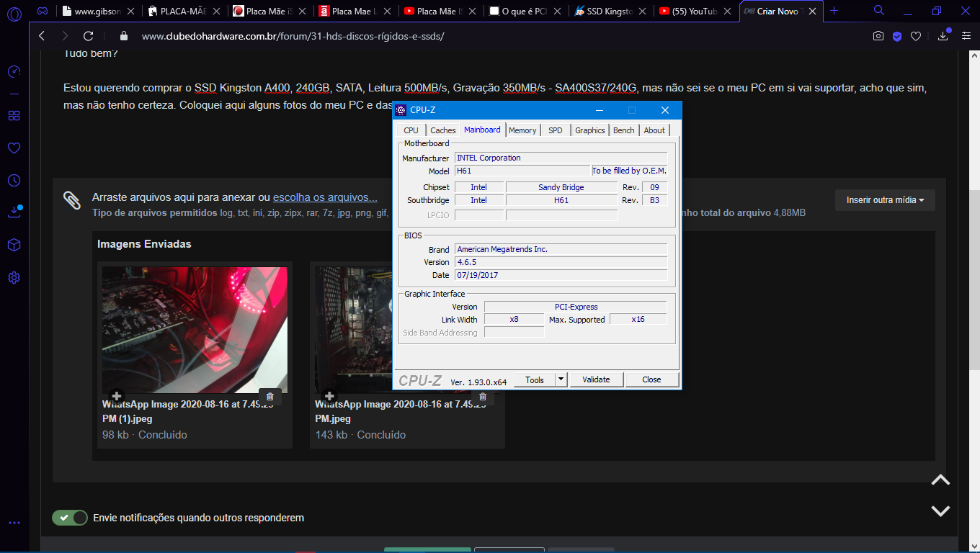The width and height of the screenshot is (980, 553).
Task: Switch to CPU tab in CPU-Z
Action: coord(411,130)
